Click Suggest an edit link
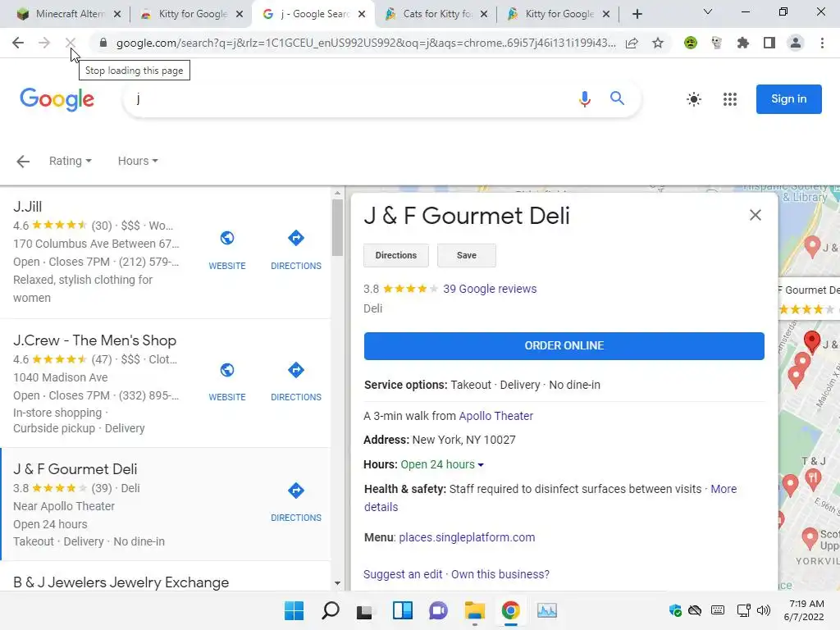Viewport: 840px width, 630px height. click(x=403, y=574)
